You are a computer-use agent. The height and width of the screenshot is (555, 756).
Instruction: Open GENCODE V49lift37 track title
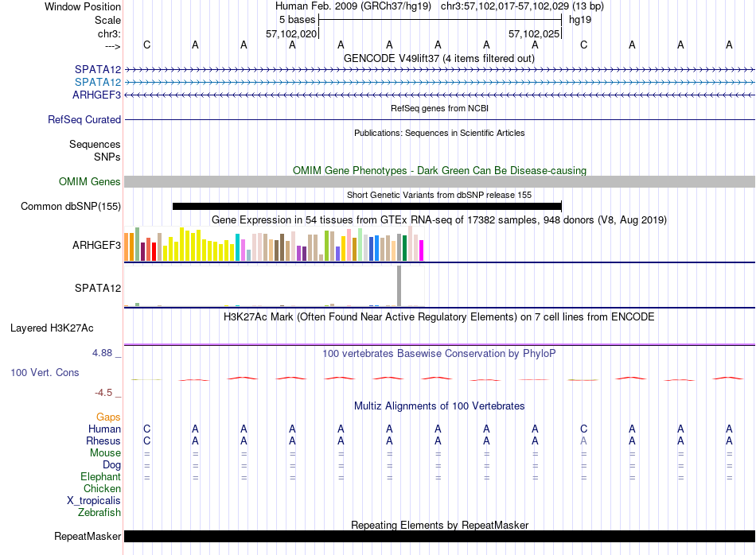(x=438, y=58)
